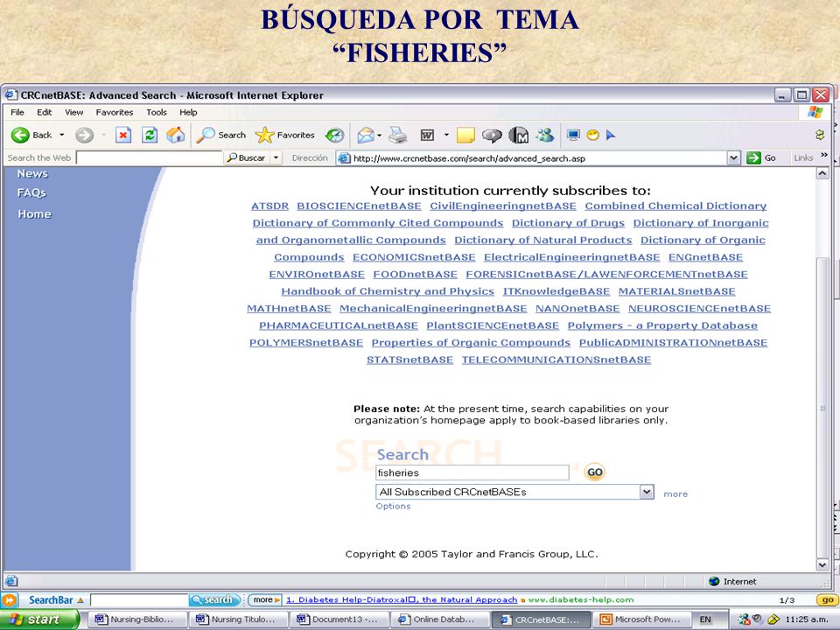Stop page loading with red X icon

[123, 135]
